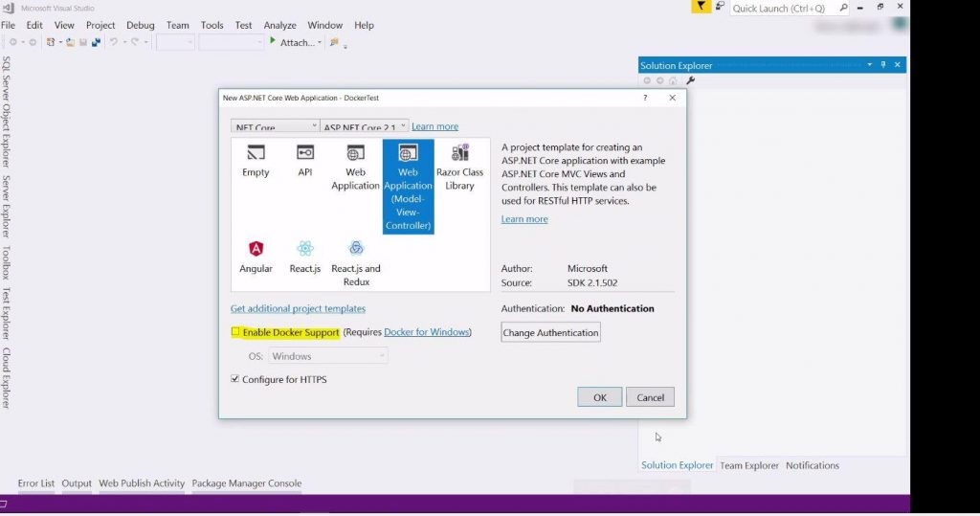Open the Analyze menu
Viewport: 980px width, 516px height.
coord(280,25)
